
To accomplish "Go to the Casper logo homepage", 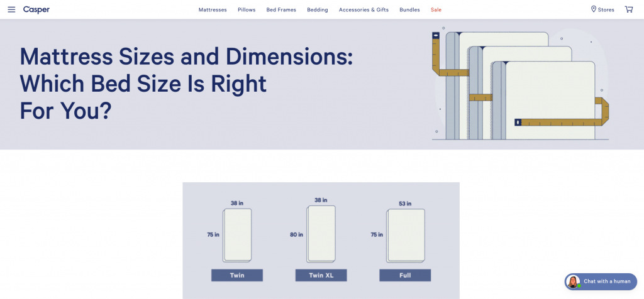I will coord(36,9).
